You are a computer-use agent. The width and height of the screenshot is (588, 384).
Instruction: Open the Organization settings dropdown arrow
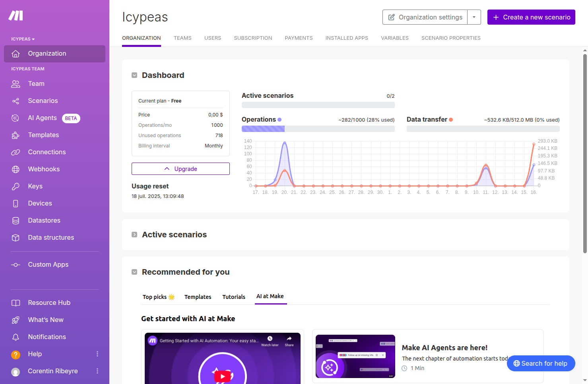click(x=474, y=17)
